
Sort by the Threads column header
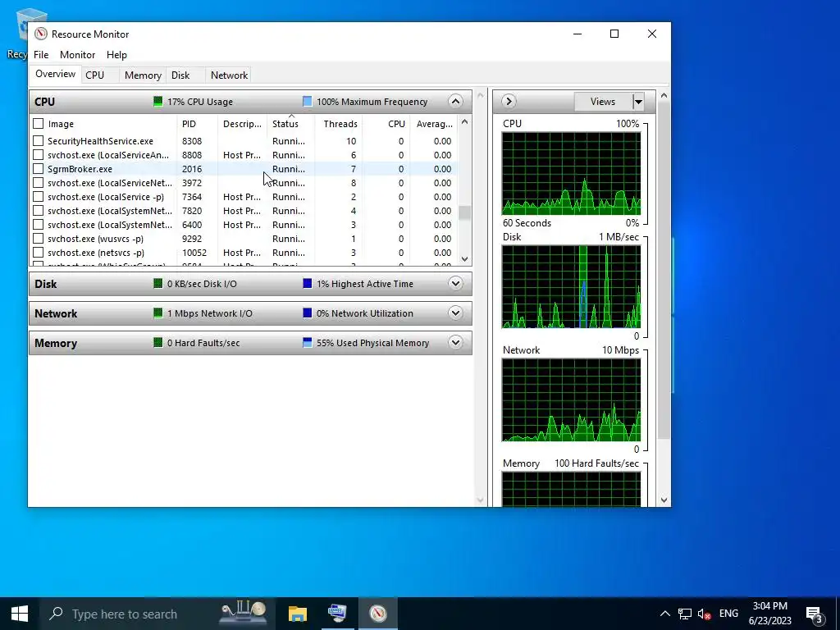point(339,124)
